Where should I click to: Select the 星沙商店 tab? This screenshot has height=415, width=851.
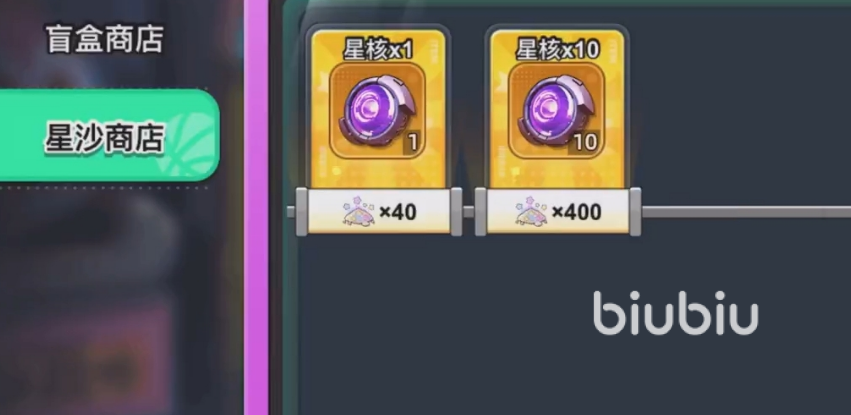104,136
